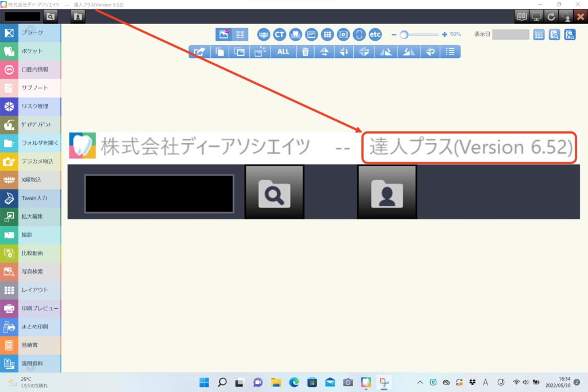The image size is (588, 392).
Task: Show hidden icons in system tray
Action: click(x=420, y=382)
